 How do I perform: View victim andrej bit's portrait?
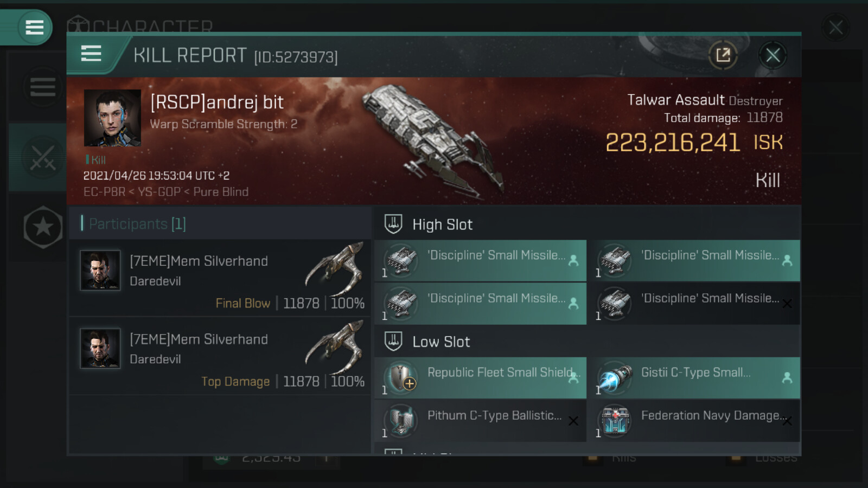[112, 118]
